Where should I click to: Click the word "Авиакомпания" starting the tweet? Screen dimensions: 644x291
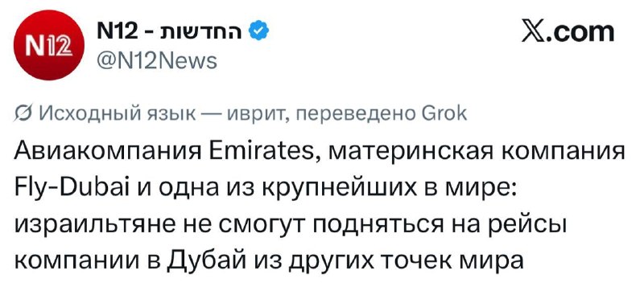pos(109,153)
